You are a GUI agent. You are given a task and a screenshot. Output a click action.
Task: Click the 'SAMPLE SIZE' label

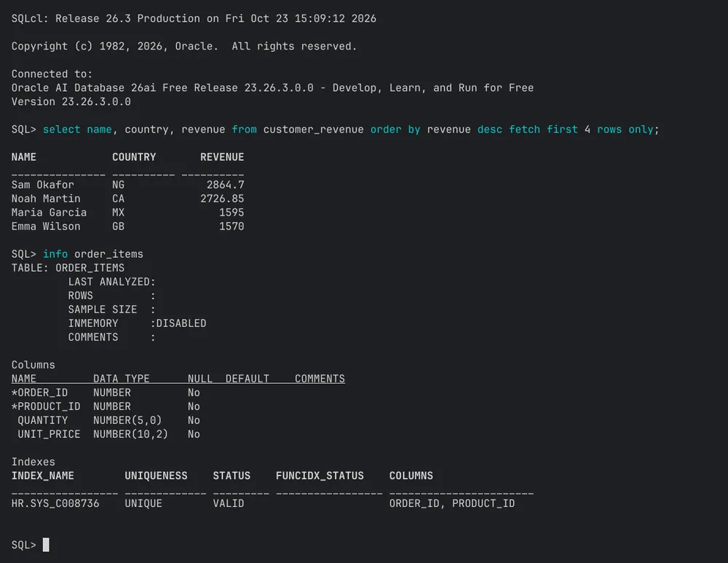[x=103, y=310]
